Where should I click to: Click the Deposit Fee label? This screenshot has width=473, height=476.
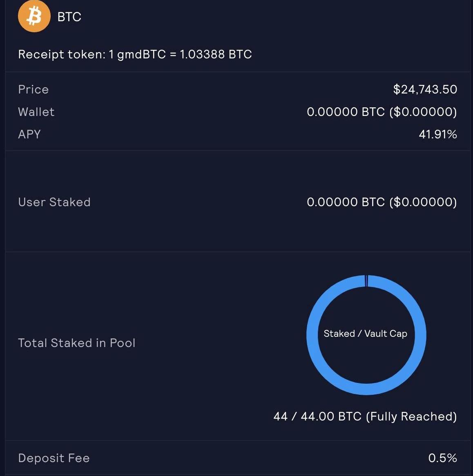click(x=54, y=458)
